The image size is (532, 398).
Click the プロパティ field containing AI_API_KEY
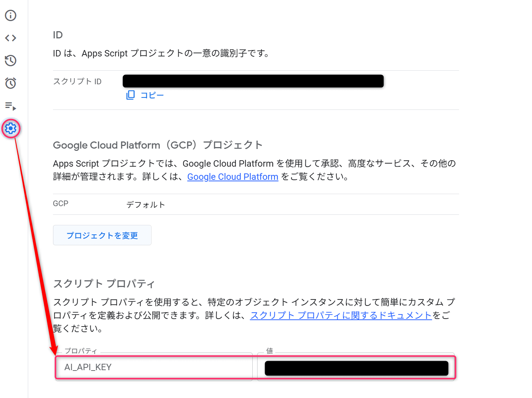tap(154, 367)
